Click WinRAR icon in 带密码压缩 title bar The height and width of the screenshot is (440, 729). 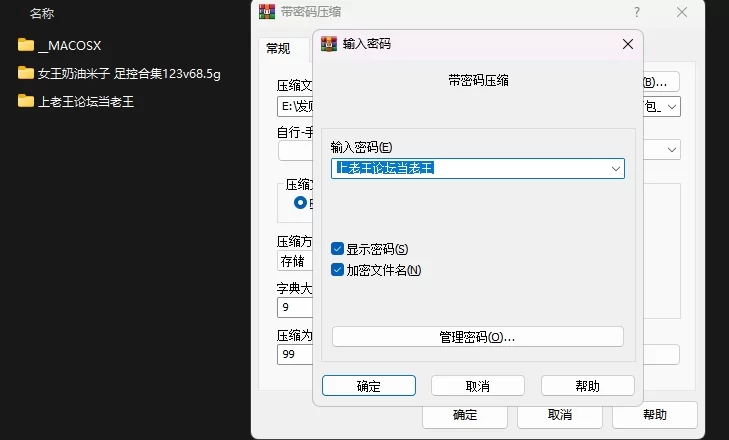(x=267, y=12)
